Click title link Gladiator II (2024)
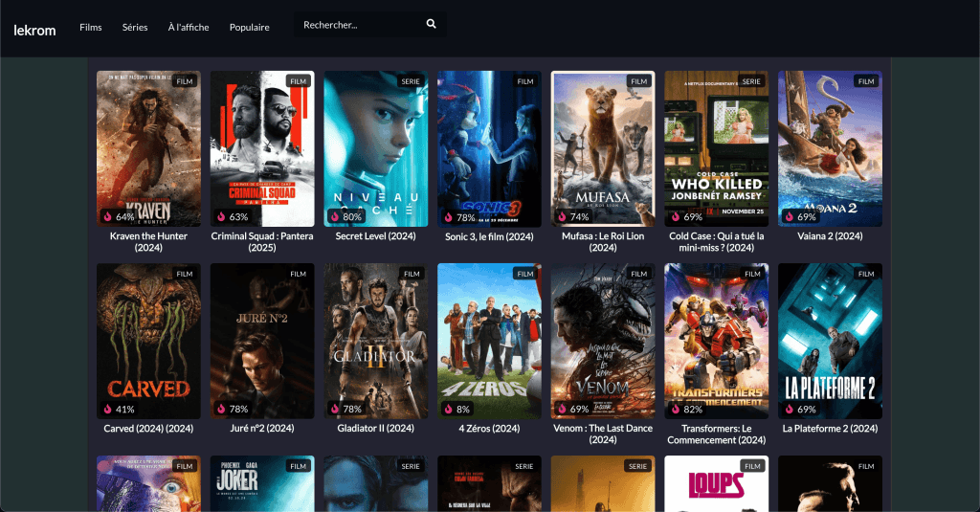Viewport: 980px width, 512px height. tap(375, 428)
